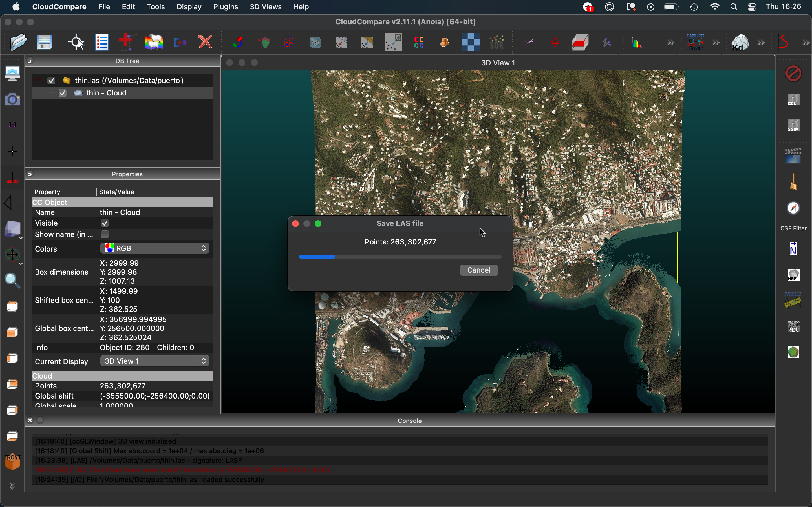The height and width of the screenshot is (507, 812).
Task: Click the Save LAS progress bar
Action: 400,257
